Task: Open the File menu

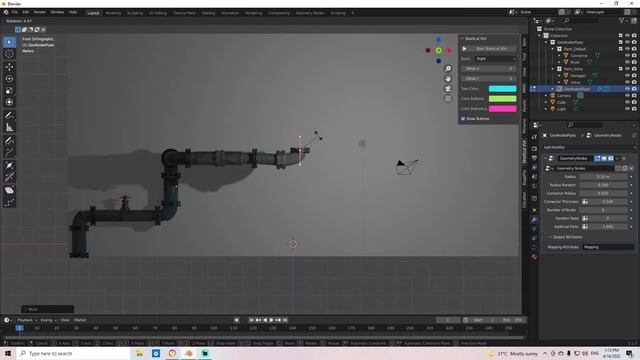Action: (x=15, y=13)
